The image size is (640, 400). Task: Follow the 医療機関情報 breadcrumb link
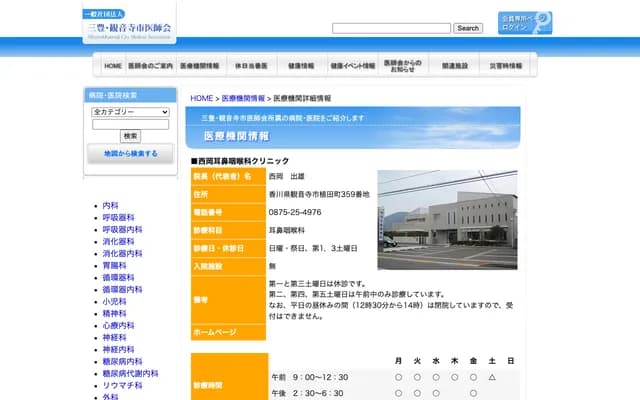243,98
